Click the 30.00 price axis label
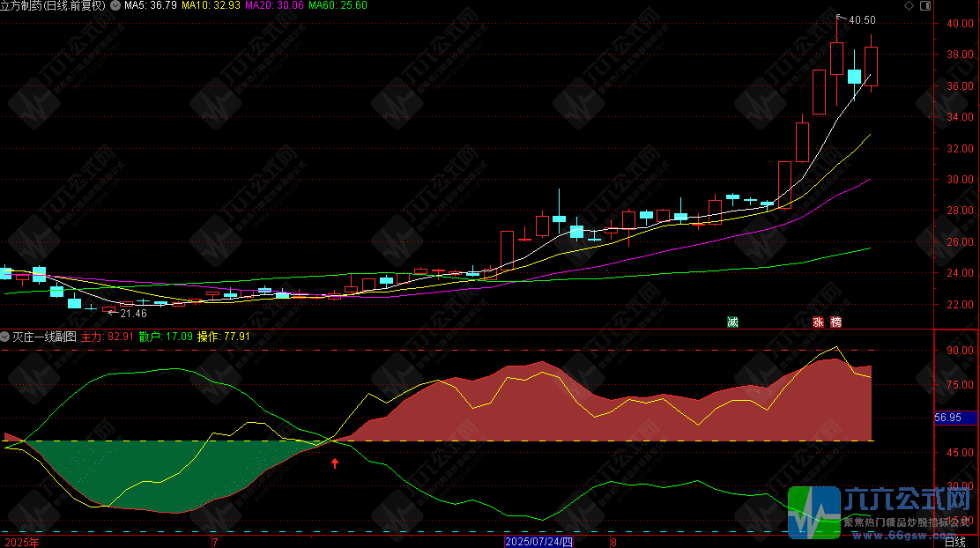Image resolution: width=980 pixels, height=548 pixels. pos(960,180)
